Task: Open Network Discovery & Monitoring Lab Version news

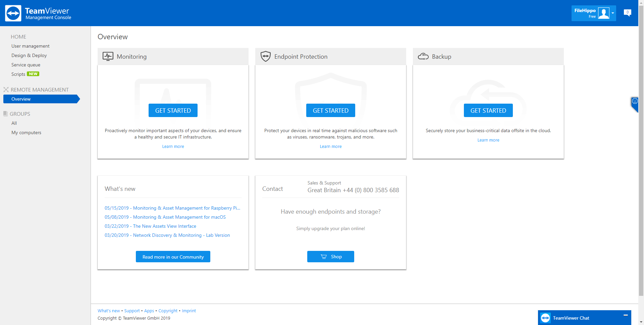Action: coord(167,235)
